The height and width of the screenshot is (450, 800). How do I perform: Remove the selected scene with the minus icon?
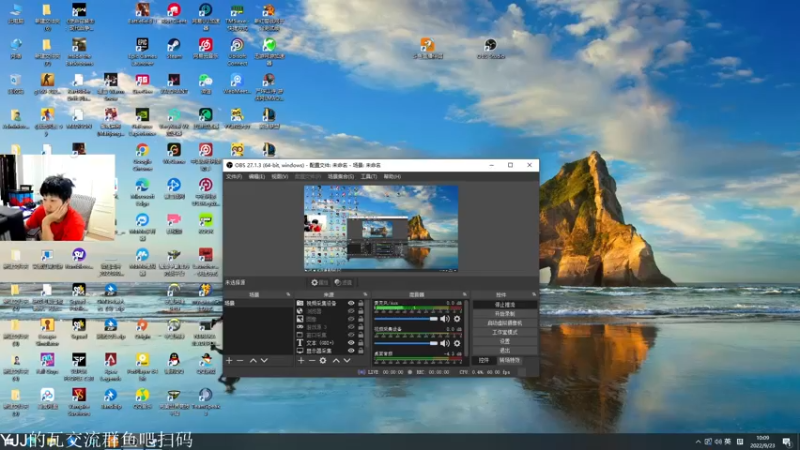240,361
